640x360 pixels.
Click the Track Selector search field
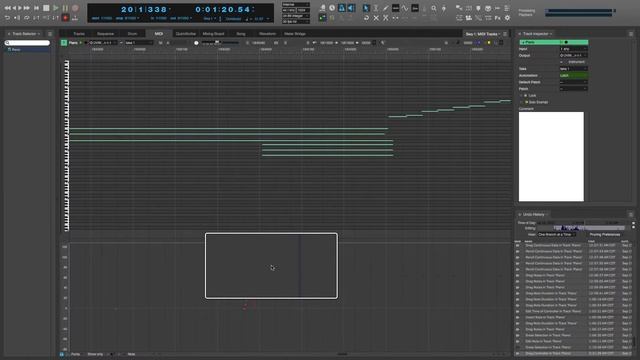[27, 43]
